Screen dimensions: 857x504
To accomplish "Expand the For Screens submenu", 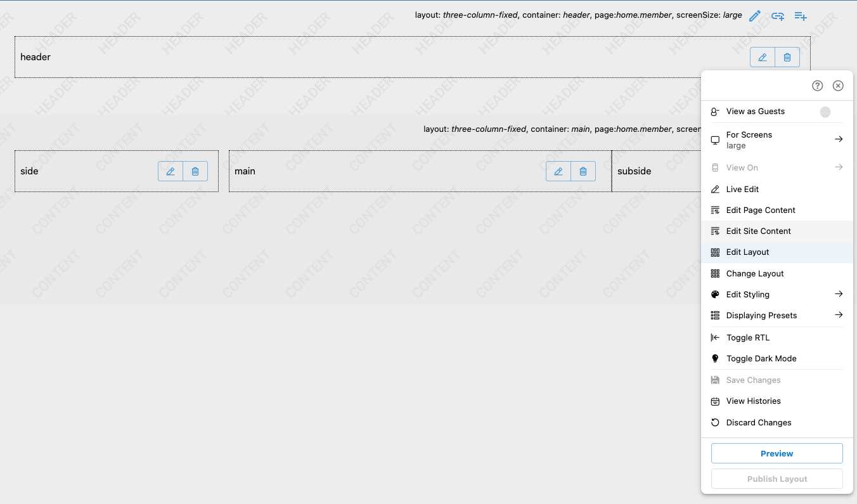I will [x=838, y=139].
